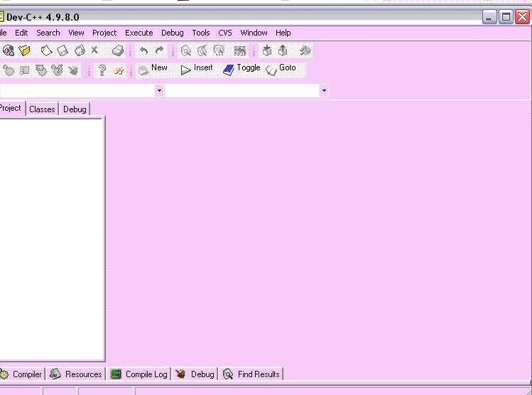Click Goto bookmark button
This screenshot has width=532, height=395.
[281, 68]
